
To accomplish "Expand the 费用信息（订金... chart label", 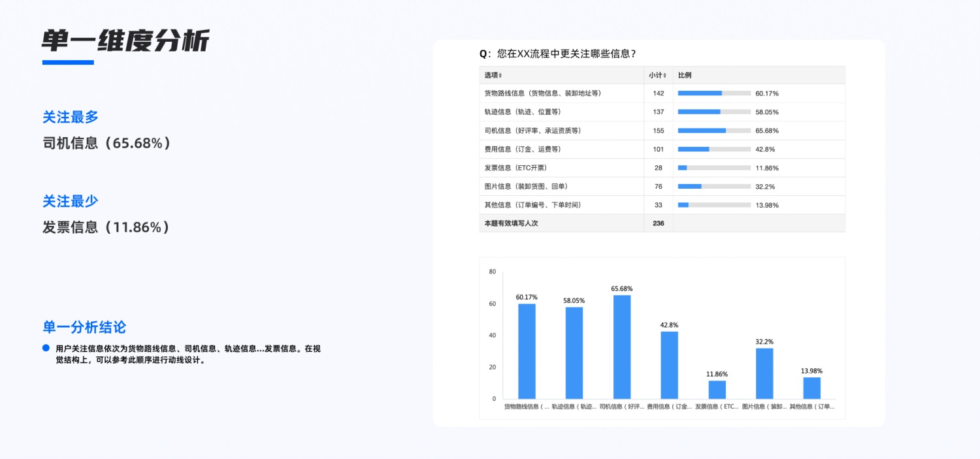I will click(668, 405).
